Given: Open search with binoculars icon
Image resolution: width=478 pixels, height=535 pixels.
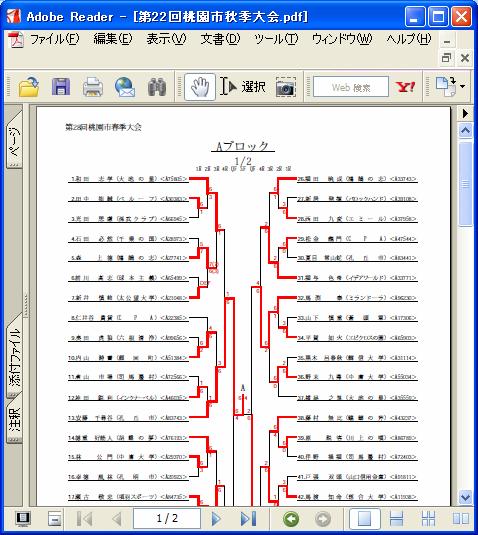Looking at the screenshot, I should (x=157, y=87).
